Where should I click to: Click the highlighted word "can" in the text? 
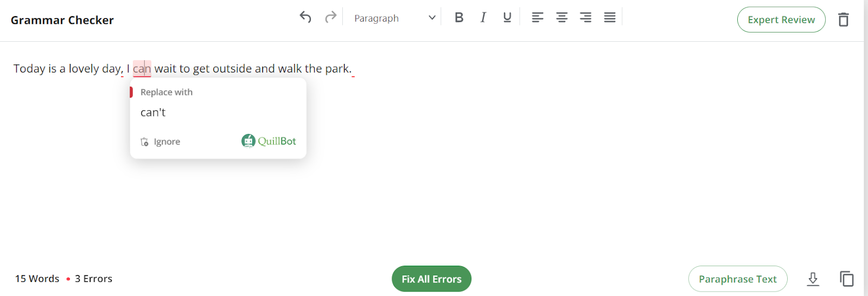[142, 69]
